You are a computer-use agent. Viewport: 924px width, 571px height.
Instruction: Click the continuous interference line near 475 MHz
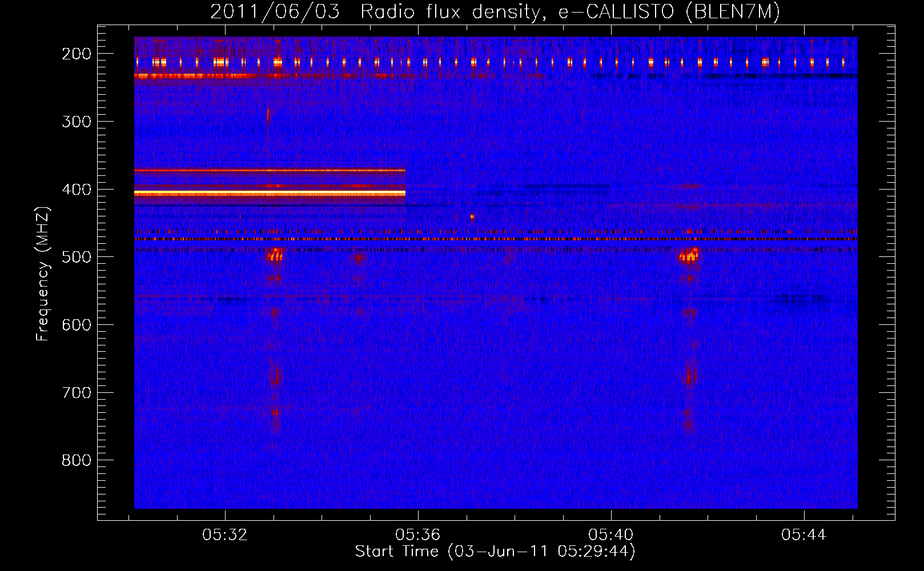tap(496, 239)
